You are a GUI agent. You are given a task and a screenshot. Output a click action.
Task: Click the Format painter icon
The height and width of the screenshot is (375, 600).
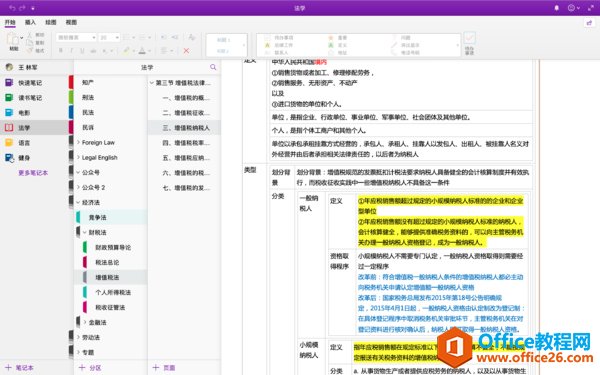[30, 51]
